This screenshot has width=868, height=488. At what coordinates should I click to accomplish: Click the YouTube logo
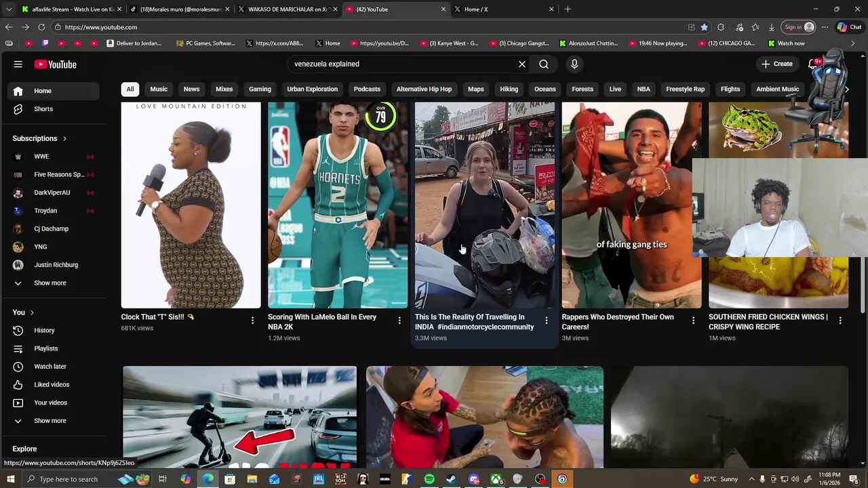coord(56,64)
